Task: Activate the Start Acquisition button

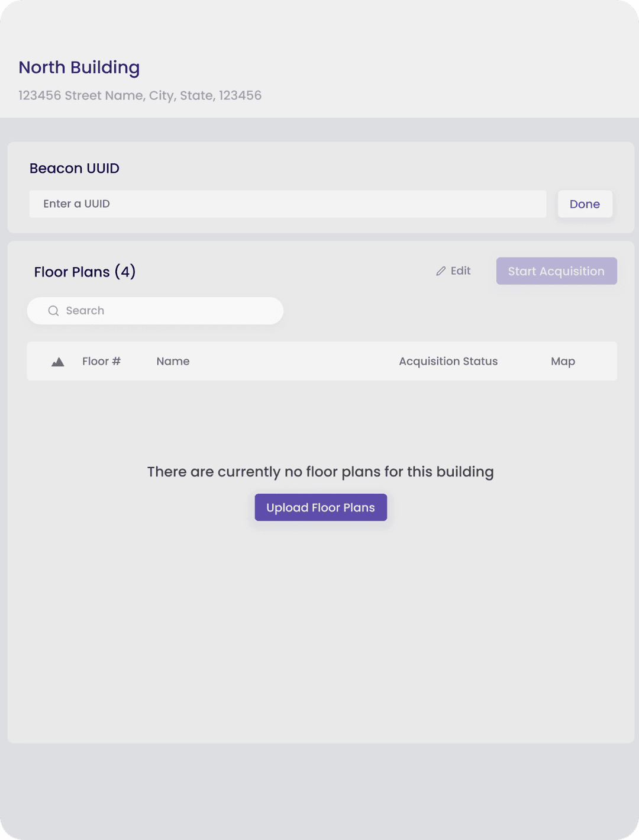Action: pos(556,271)
